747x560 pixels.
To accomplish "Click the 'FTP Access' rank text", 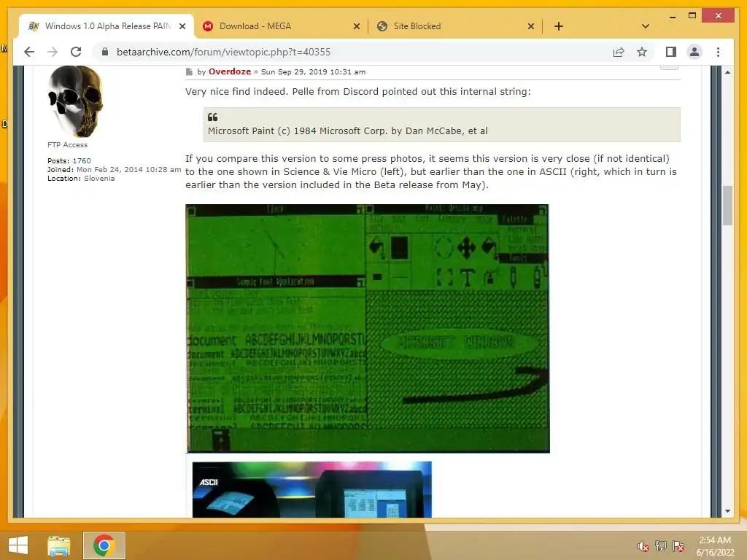I will tap(67, 145).
